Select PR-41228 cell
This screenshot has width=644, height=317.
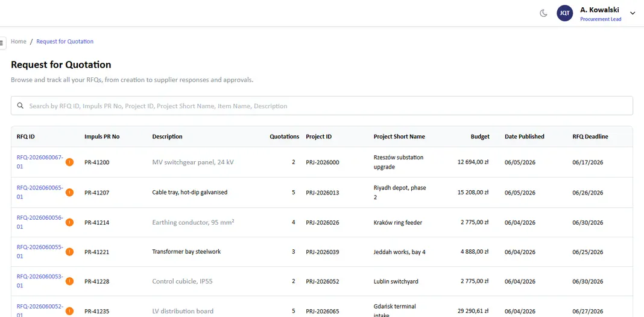pos(97,281)
